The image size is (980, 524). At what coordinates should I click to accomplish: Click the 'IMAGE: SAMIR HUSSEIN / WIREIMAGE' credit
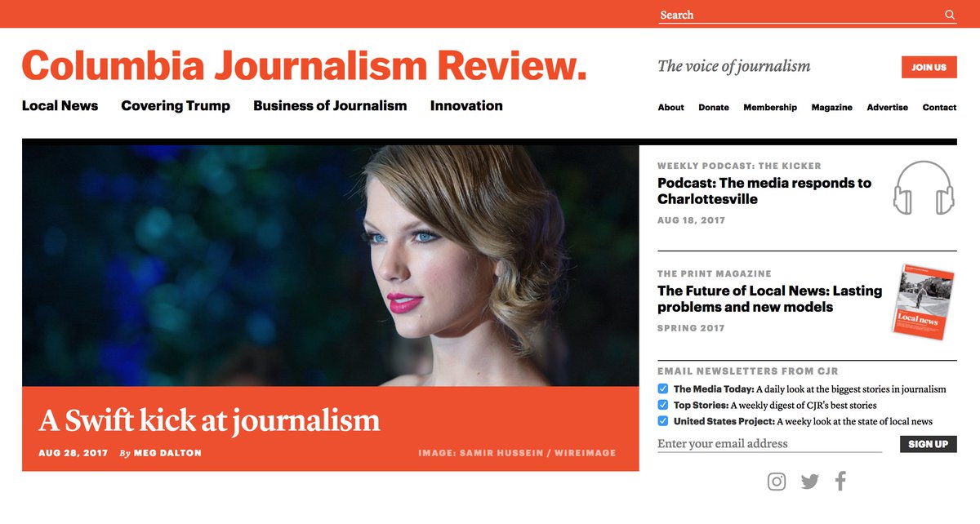pyautogui.click(x=517, y=453)
